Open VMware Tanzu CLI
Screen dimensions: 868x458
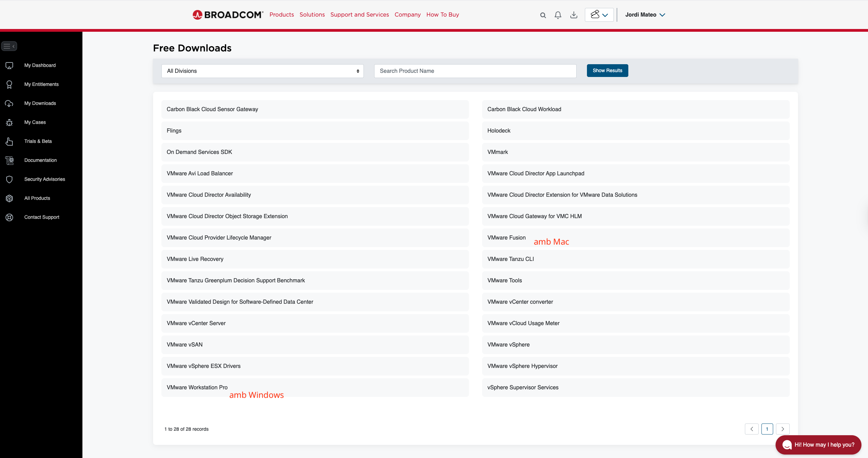coord(636,259)
